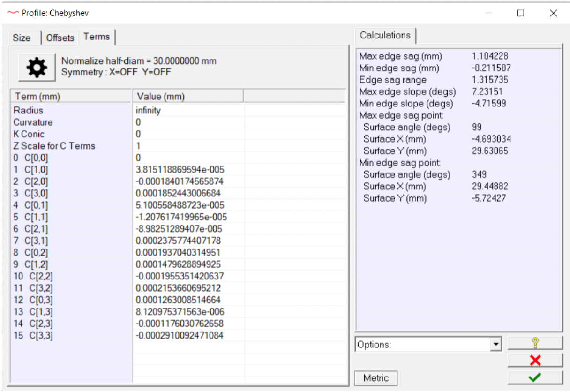The image size is (570, 392).
Task: Switch to the Size tab
Action: (x=22, y=38)
